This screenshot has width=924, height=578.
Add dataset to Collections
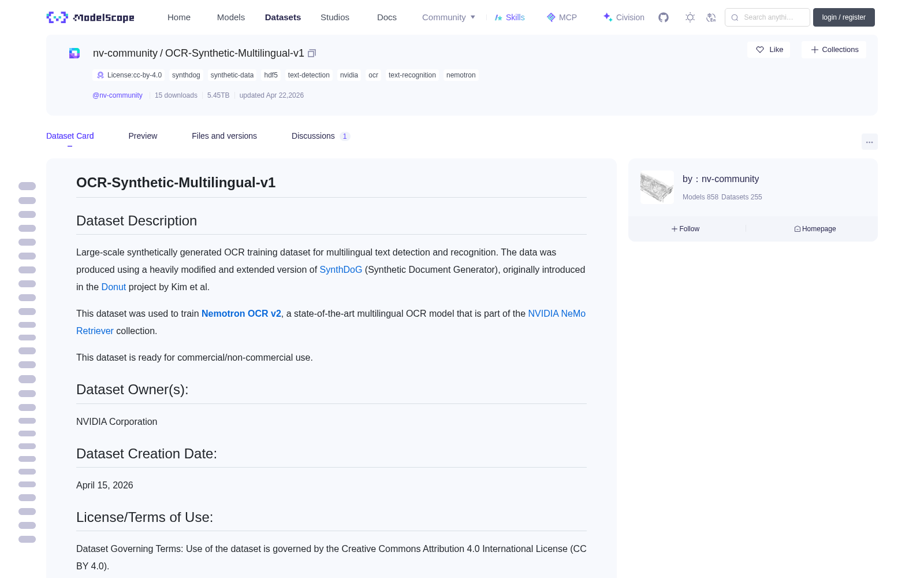(834, 50)
